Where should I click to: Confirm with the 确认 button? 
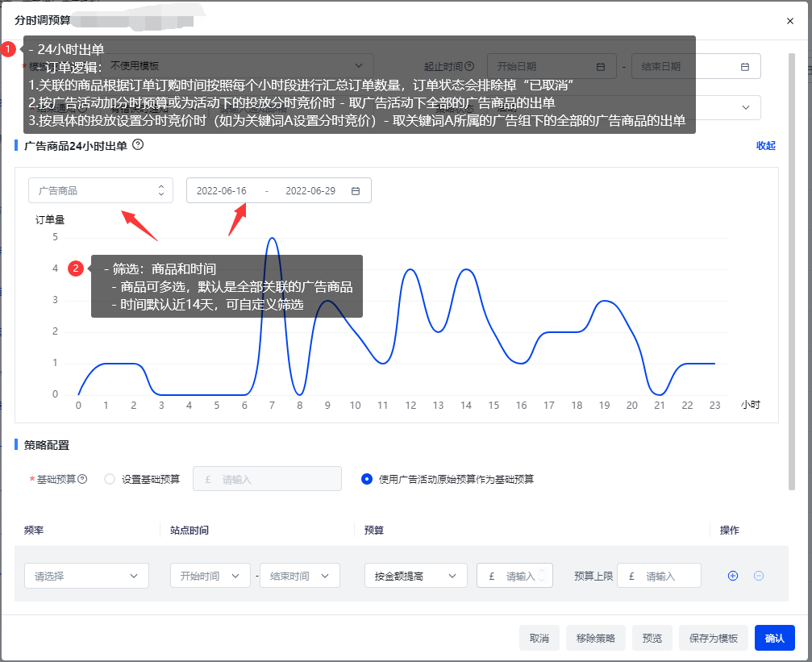click(775, 638)
